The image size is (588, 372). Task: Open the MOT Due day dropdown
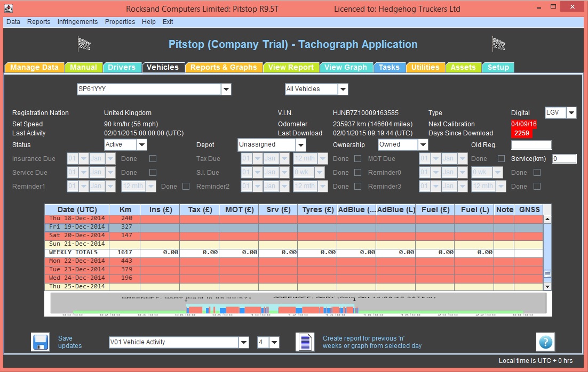click(436, 158)
